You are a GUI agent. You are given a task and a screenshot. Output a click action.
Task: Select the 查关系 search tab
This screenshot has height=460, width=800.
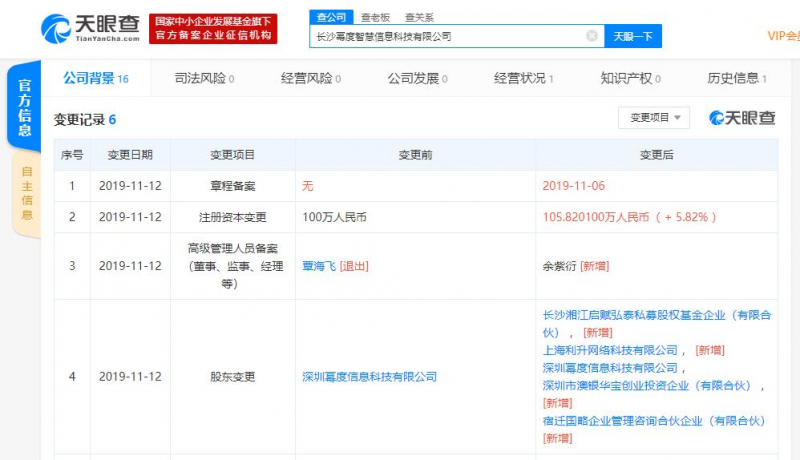pyautogui.click(x=419, y=17)
